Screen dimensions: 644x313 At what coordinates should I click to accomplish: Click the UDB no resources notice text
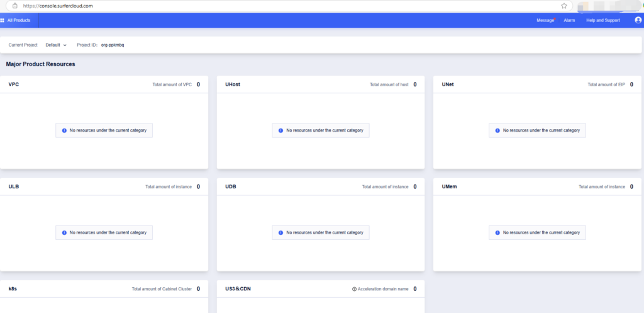[325, 233]
